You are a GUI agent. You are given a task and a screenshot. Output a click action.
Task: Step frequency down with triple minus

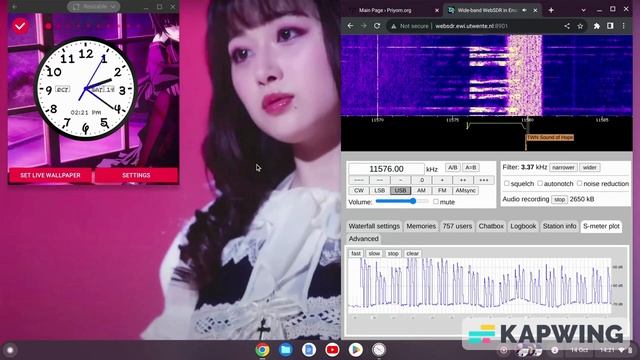(359, 180)
